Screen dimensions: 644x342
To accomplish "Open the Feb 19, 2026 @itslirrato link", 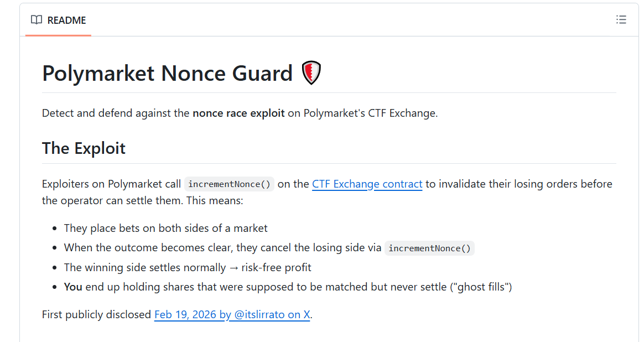I will point(232,314).
